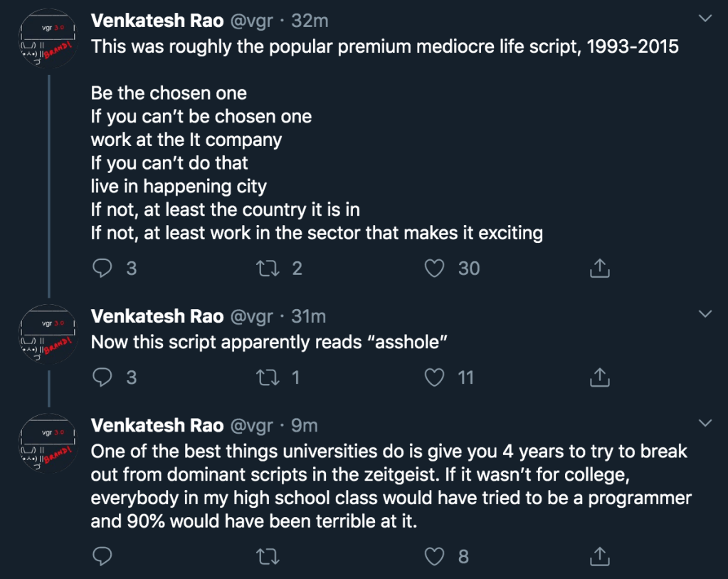Open the chevron menu on 9m tweet
The height and width of the screenshot is (579, 728).
(x=705, y=424)
